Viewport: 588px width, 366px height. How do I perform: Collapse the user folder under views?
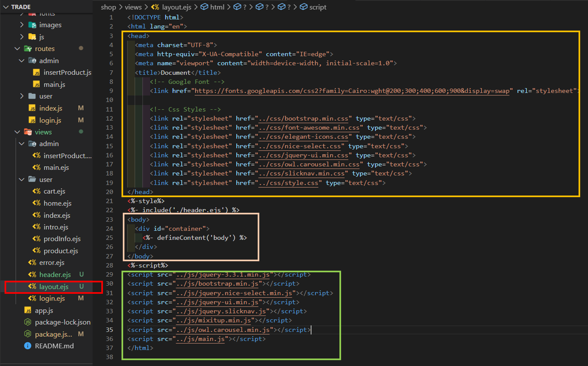click(x=22, y=179)
